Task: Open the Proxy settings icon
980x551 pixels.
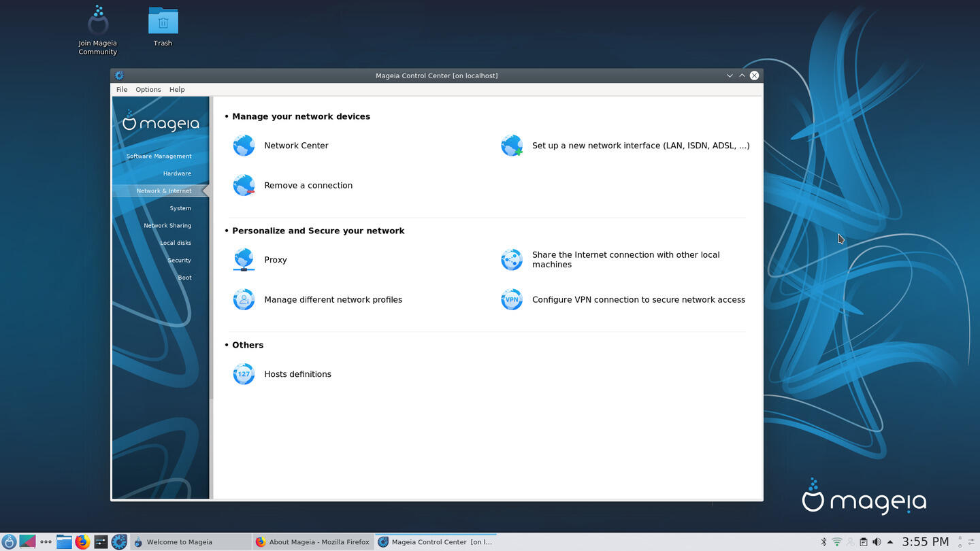Action: pyautogui.click(x=244, y=260)
